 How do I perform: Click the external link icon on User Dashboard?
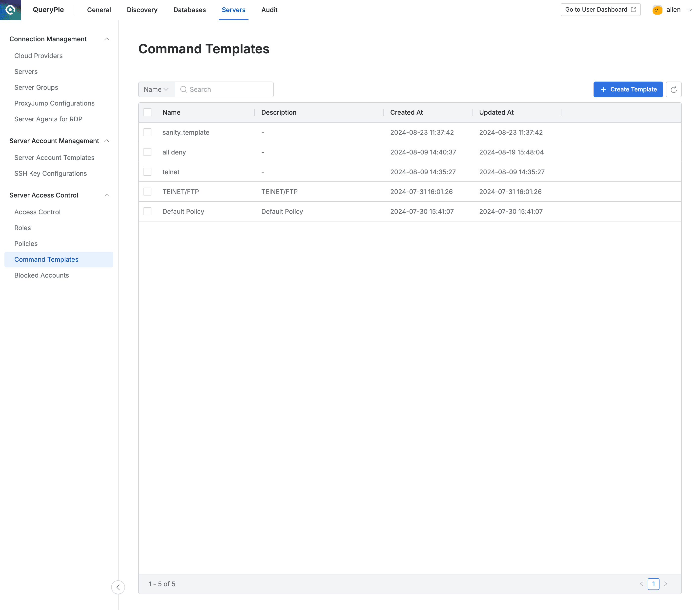[x=633, y=9]
